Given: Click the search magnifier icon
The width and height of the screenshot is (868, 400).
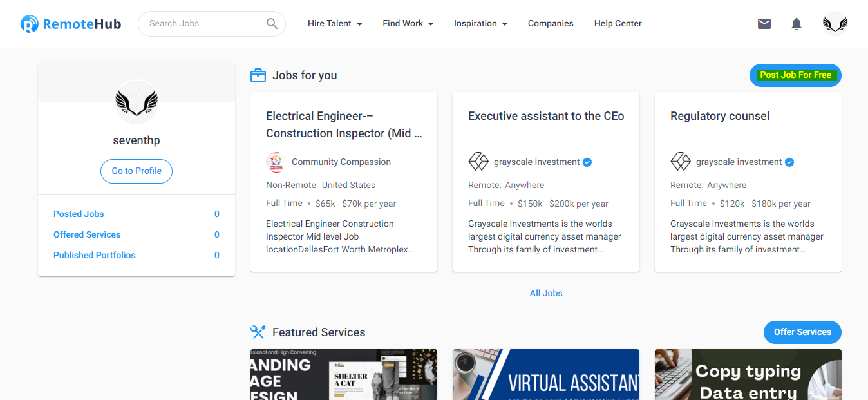Looking at the screenshot, I should (272, 24).
